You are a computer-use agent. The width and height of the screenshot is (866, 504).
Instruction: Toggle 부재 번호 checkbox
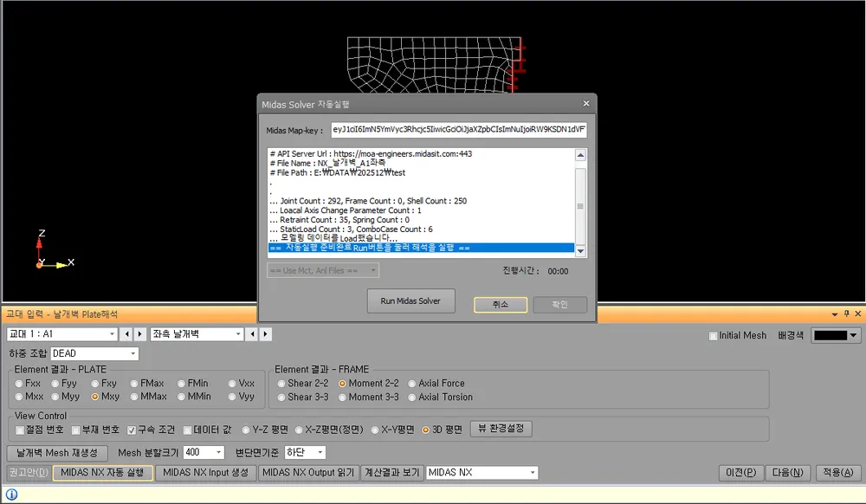pos(75,430)
